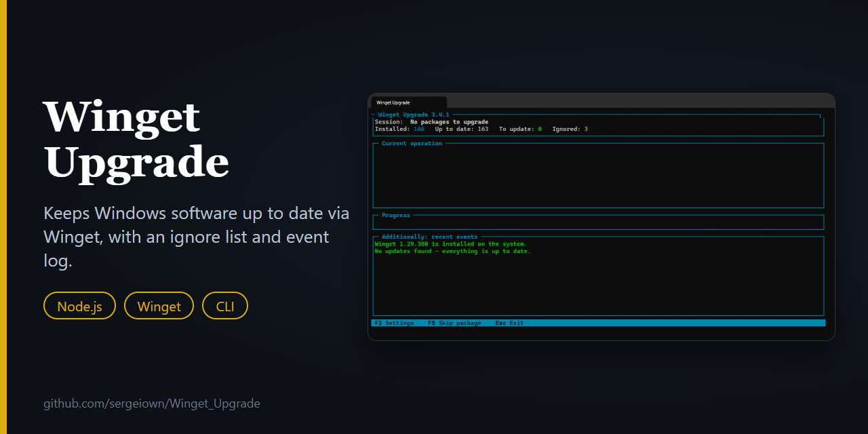Click the "Progress" panel title
This screenshot has height=434, width=868.
pyautogui.click(x=396, y=216)
